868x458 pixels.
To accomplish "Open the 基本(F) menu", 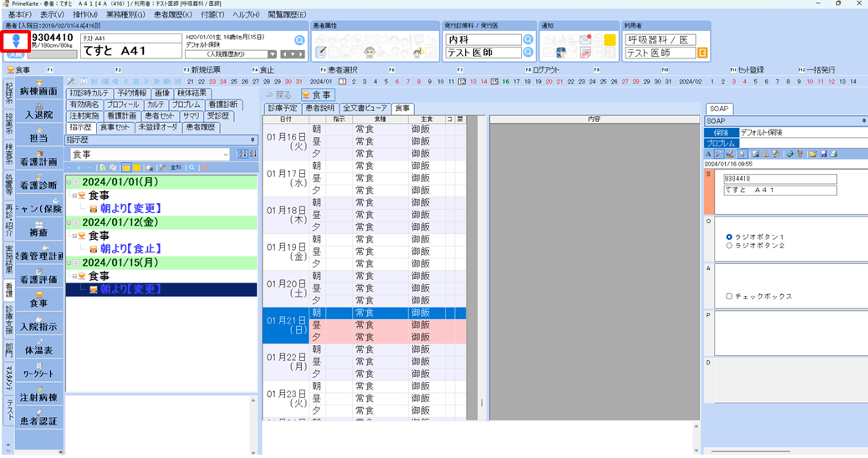I will click(x=19, y=15).
